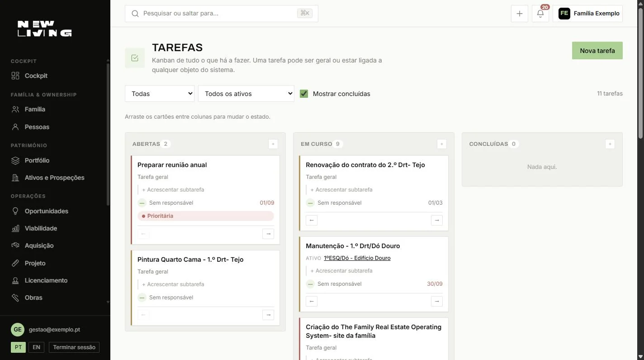Screen dimensions: 644x360
Task: Click the plus quick-add icon in top bar
Action: point(520,14)
